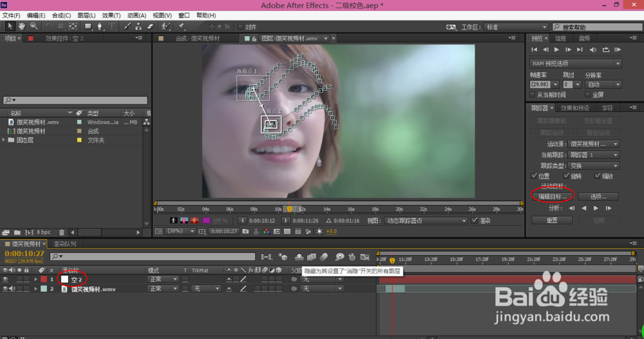The height and width of the screenshot is (339, 644).
Task: Open the 视图 动态跟踪器点 dropdown
Action: [x=426, y=220]
